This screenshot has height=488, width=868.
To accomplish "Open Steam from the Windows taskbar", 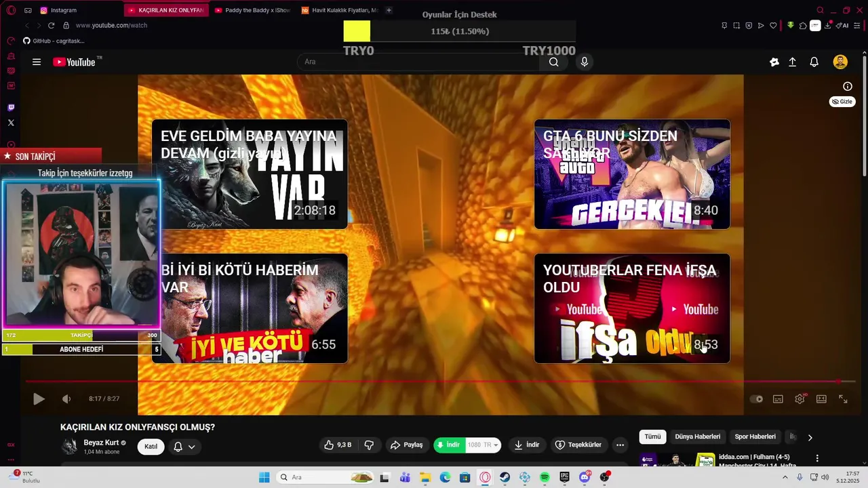I will (x=505, y=477).
